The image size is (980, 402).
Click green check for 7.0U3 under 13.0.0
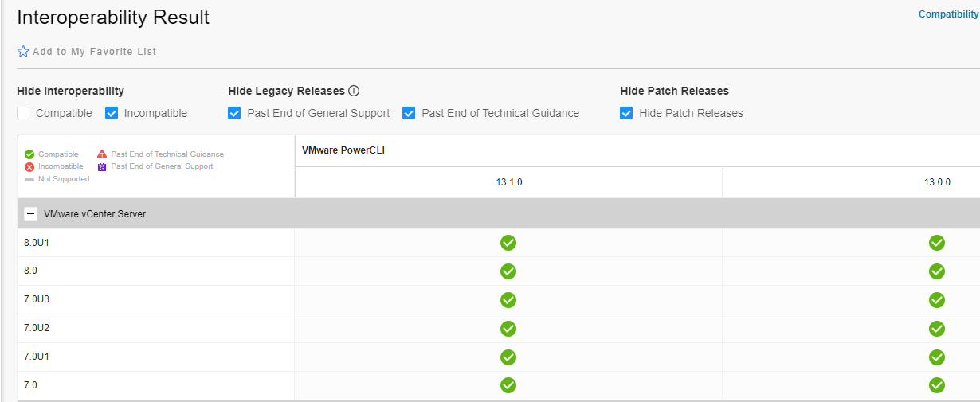tap(937, 300)
